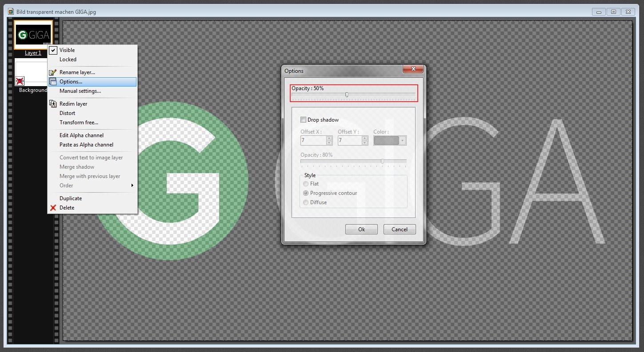Click the shadow Opacity 80% slider handle

point(382,161)
